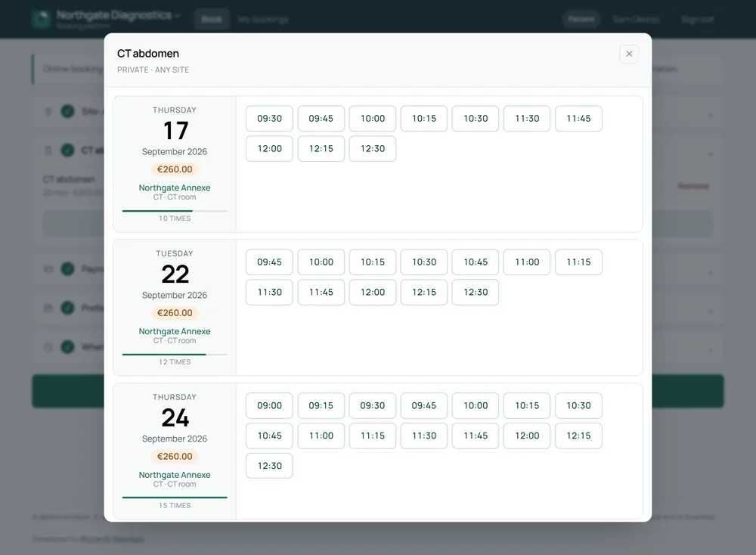
Task: Choose 10:15 on Tuesday 22 September
Action: pyautogui.click(x=373, y=262)
